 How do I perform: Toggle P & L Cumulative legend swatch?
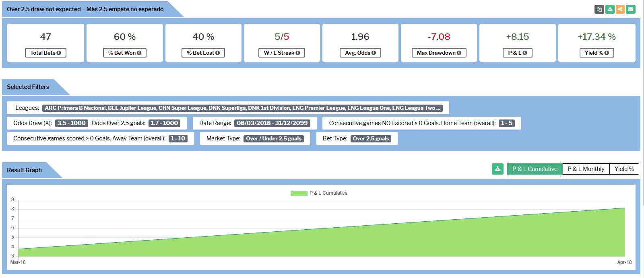pos(299,194)
